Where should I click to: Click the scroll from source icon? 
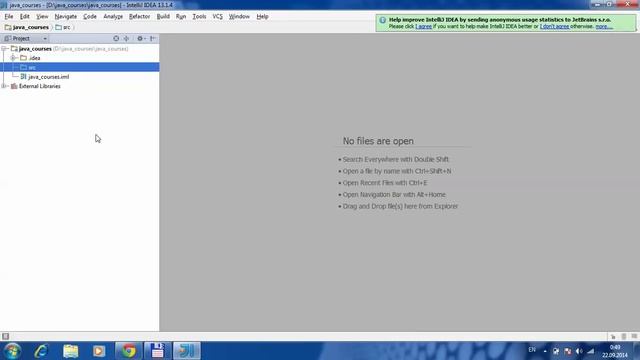(116, 38)
